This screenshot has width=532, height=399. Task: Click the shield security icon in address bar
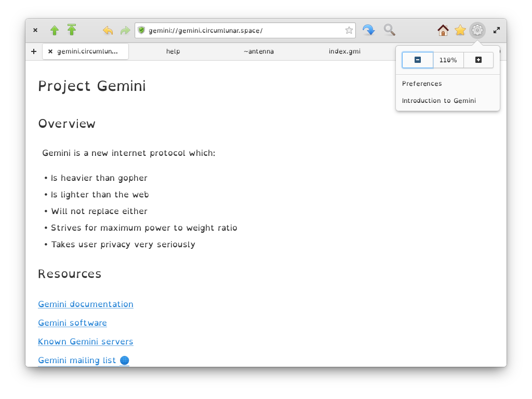141,30
